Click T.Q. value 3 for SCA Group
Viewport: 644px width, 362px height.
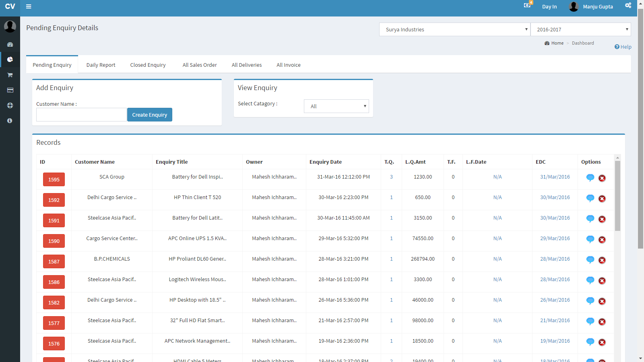[391, 177]
